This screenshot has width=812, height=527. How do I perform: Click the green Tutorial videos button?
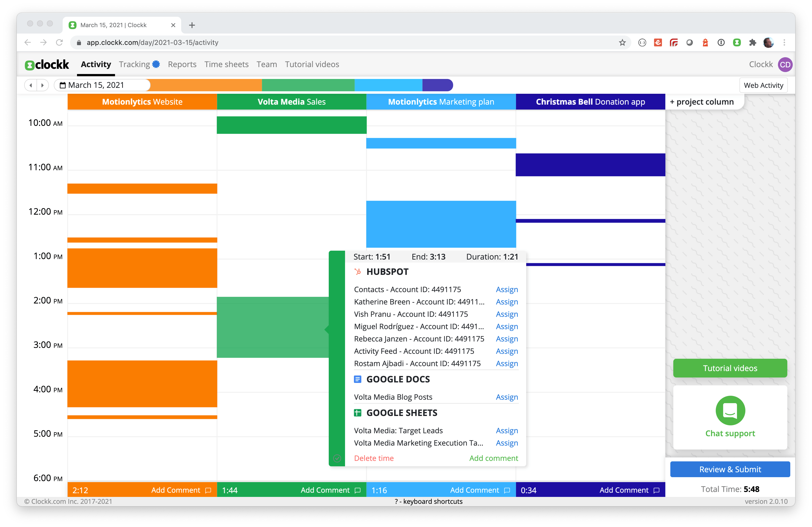click(730, 368)
